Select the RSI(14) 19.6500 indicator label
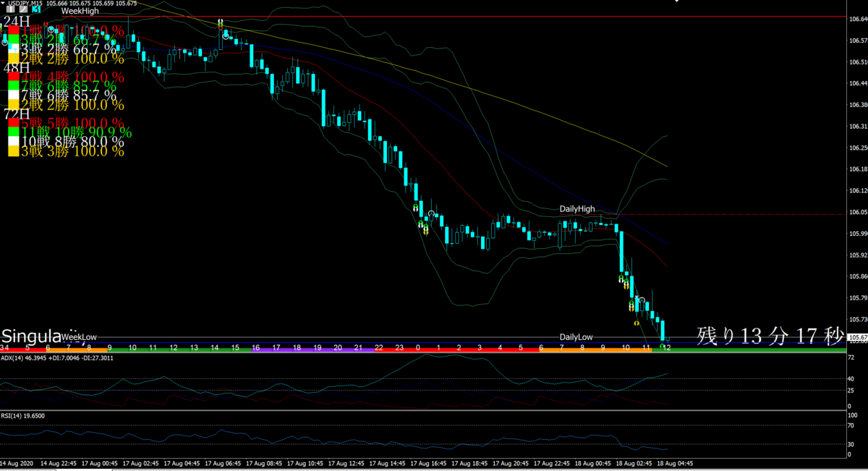Image resolution: width=868 pixels, height=471 pixels. tap(23, 415)
